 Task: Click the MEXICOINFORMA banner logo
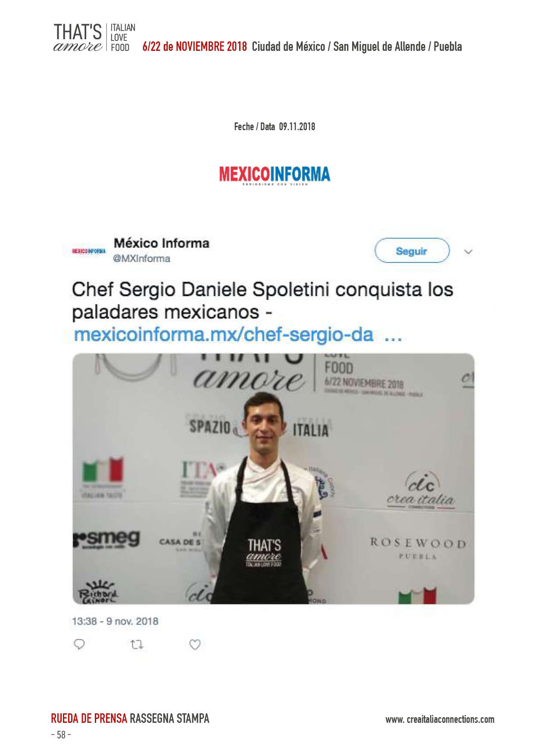click(275, 175)
